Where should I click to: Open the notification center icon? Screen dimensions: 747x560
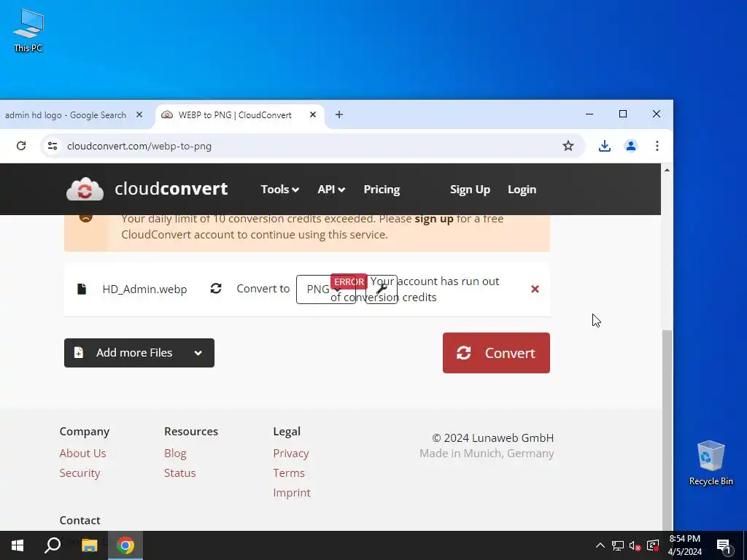724,545
